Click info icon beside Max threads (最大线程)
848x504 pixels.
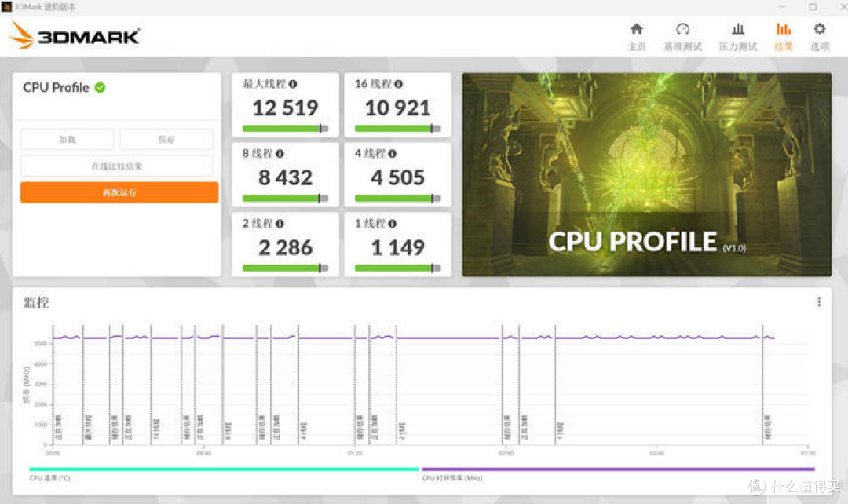click(293, 84)
